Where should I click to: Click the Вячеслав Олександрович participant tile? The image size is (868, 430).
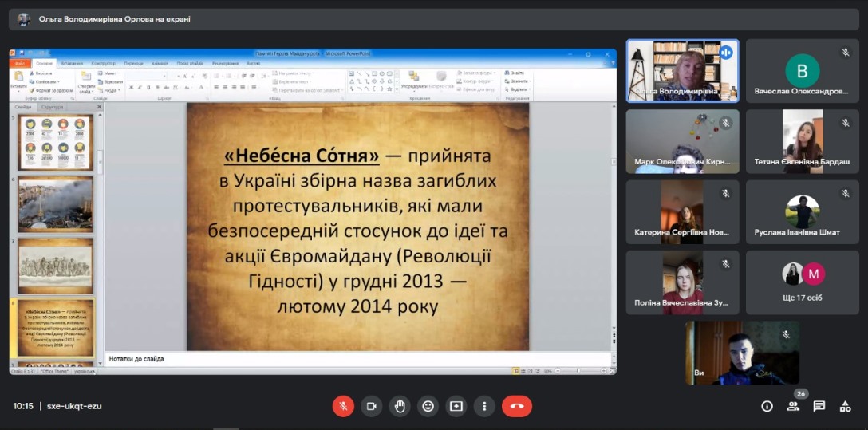coord(803,71)
